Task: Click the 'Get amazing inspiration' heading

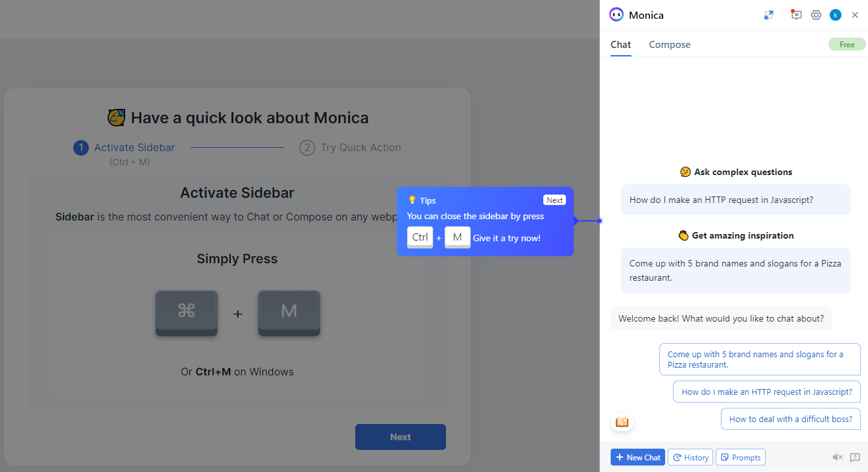Action: point(736,235)
